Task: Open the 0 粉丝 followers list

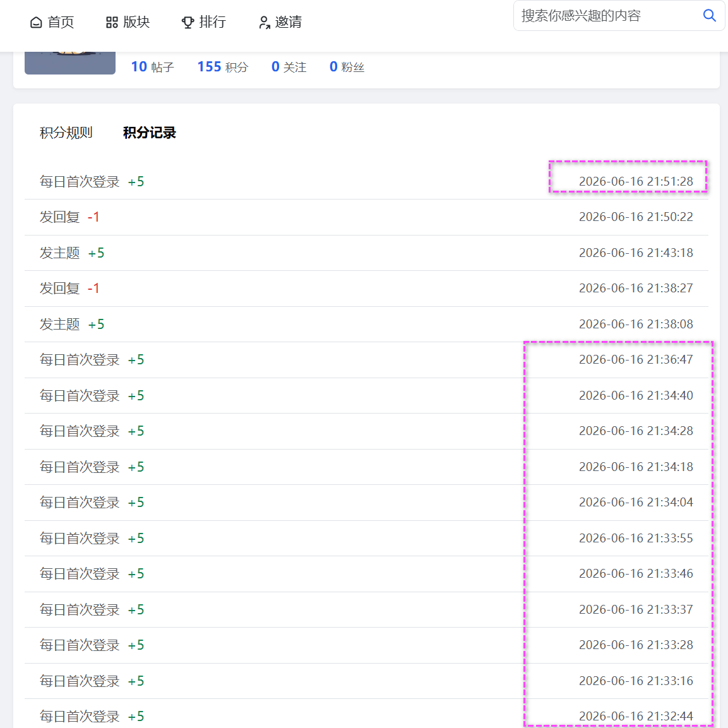Action: click(x=347, y=67)
